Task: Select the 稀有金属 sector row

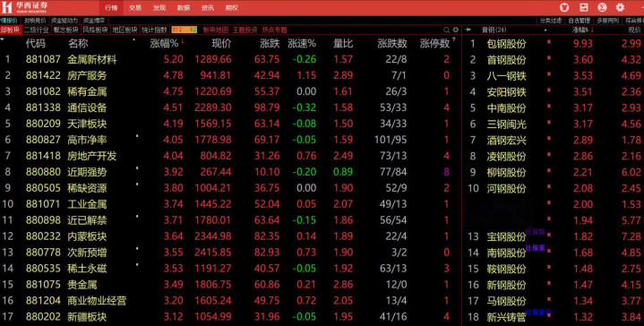Action: [230, 91]
